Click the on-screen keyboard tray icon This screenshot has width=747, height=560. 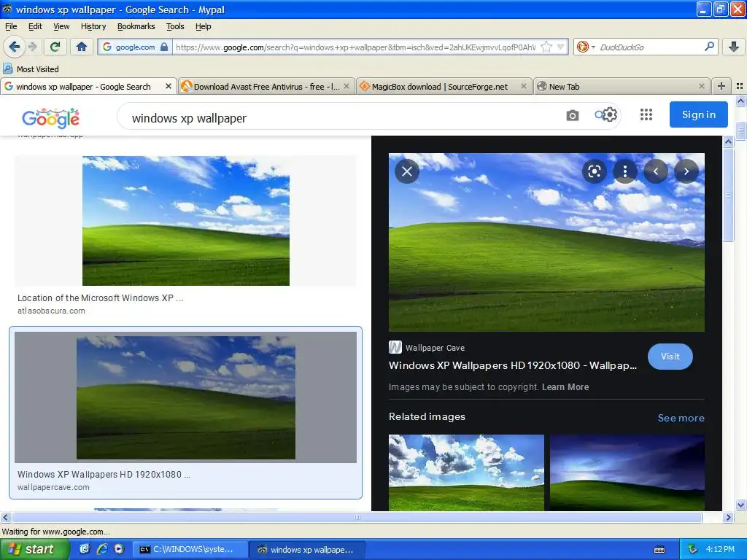(659, 550)
